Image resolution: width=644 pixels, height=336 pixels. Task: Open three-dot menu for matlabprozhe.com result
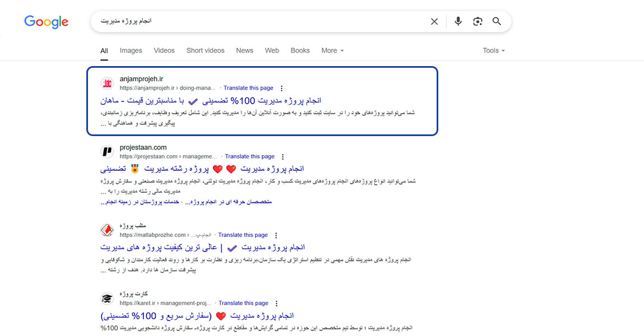[276, 236]
